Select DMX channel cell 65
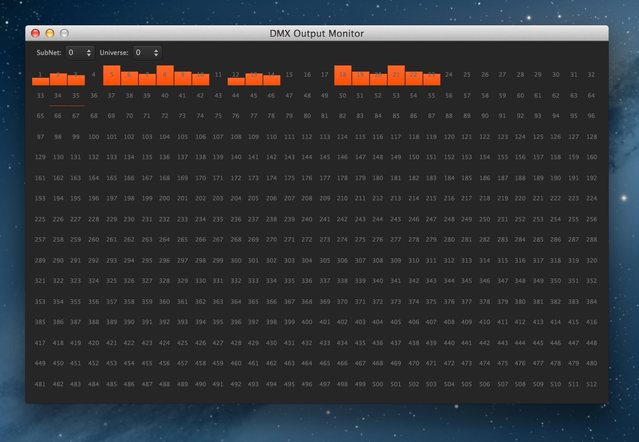The height and width of the screenshot is (442, 639). coord(40,116)
